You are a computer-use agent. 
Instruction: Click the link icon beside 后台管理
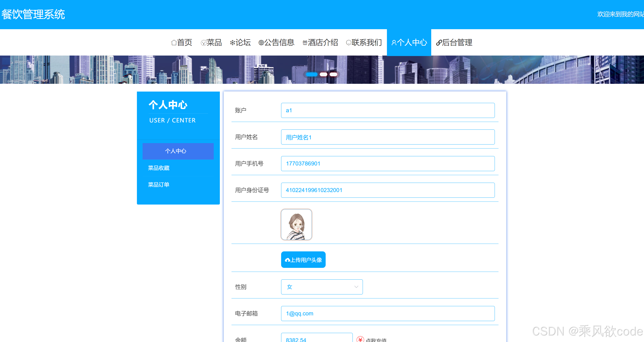[439, 43]
